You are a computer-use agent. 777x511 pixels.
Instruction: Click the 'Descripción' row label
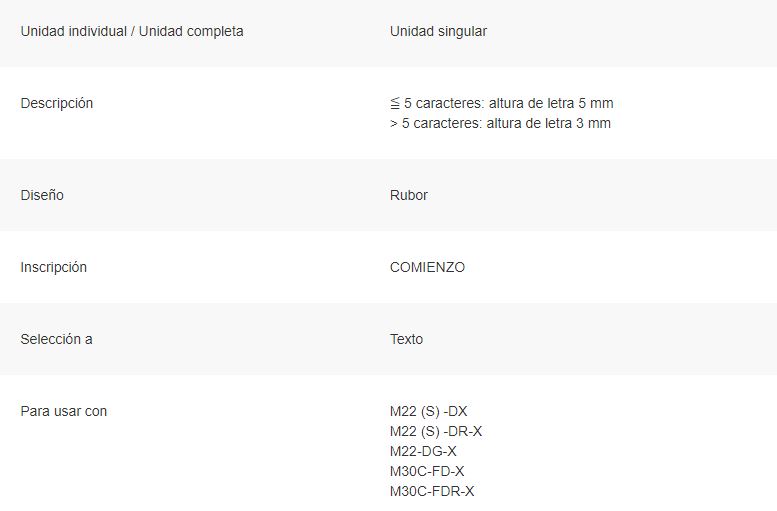click(x=56, y=103)
